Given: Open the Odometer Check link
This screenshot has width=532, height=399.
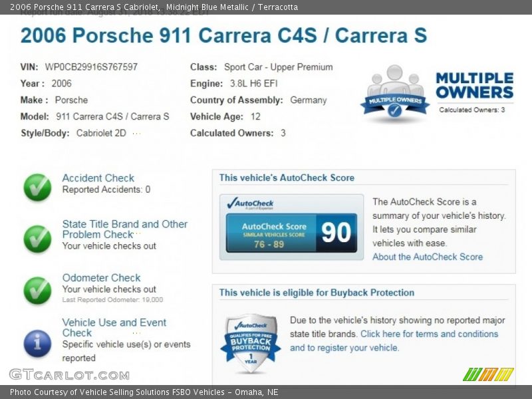Looking at the screenshot, I should click(x=101, y=278).
